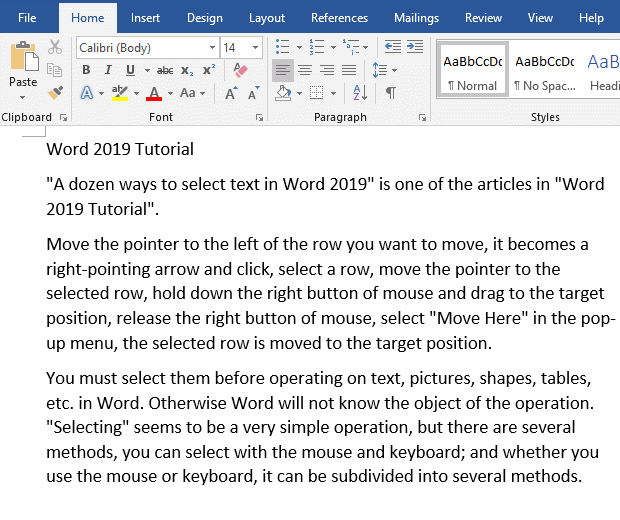
Task: Click the Paste clipboard icon
Action: coord(24,57)
